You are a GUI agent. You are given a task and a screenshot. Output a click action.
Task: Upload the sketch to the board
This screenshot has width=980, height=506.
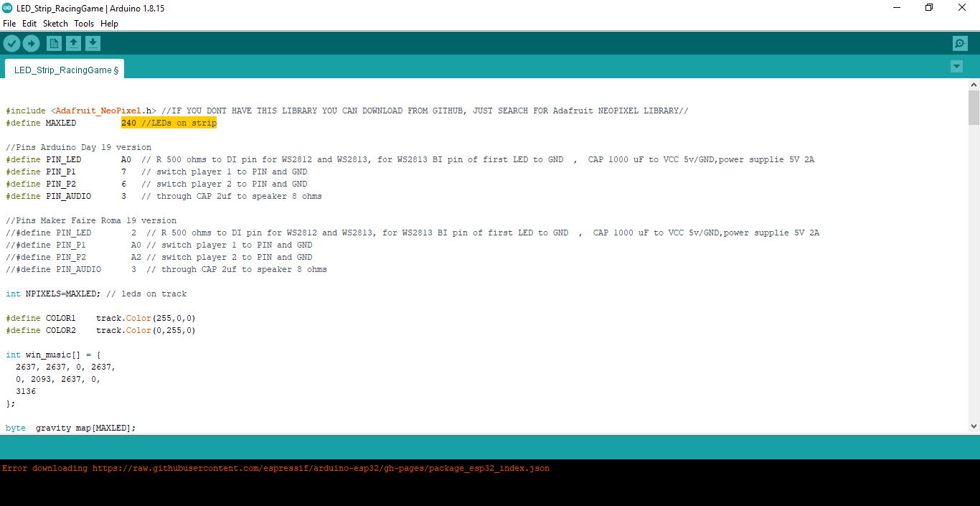[x=31, y=43]
